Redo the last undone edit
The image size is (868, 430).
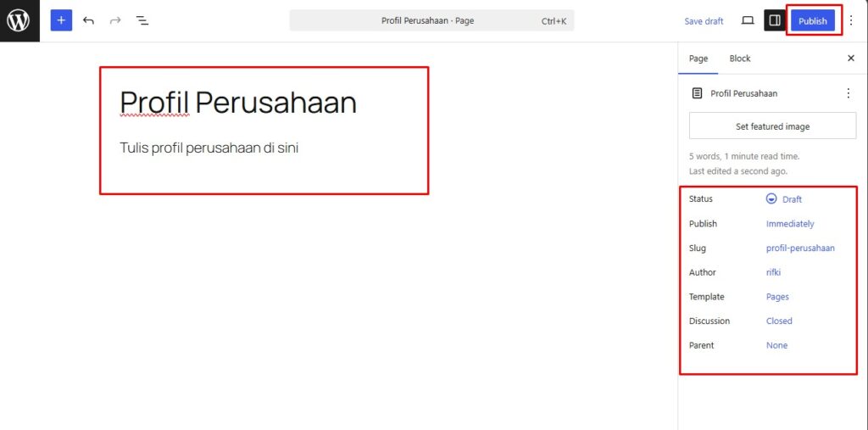click(x=115, y=20)
